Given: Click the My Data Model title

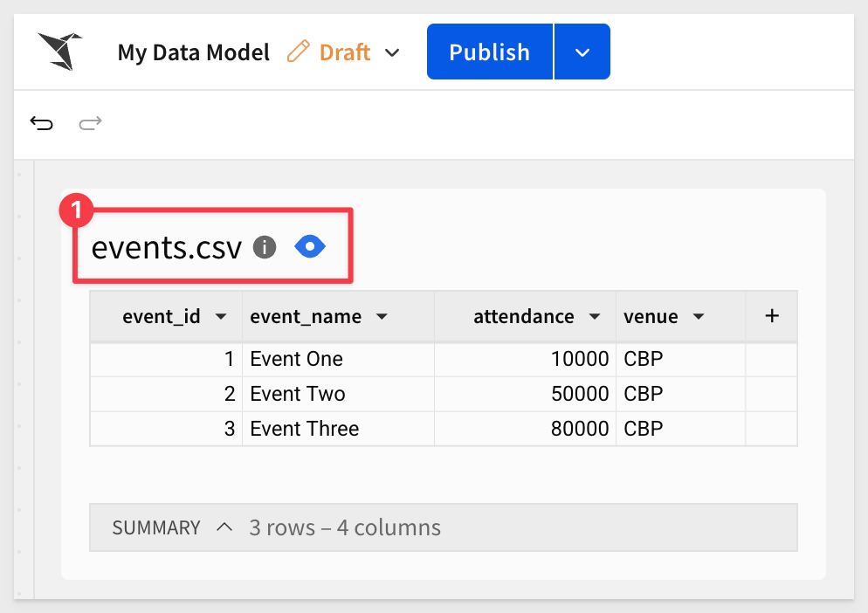Looking at the screenshot, I should 193,52.
